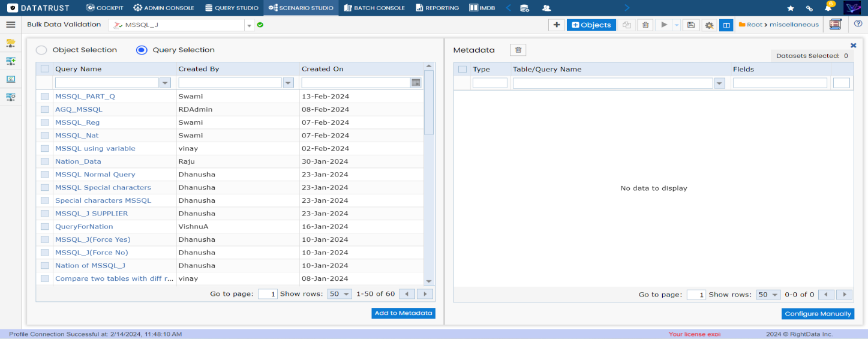
Task: Open the Query Name filter dropdown
Action: [x=166, y=83]
